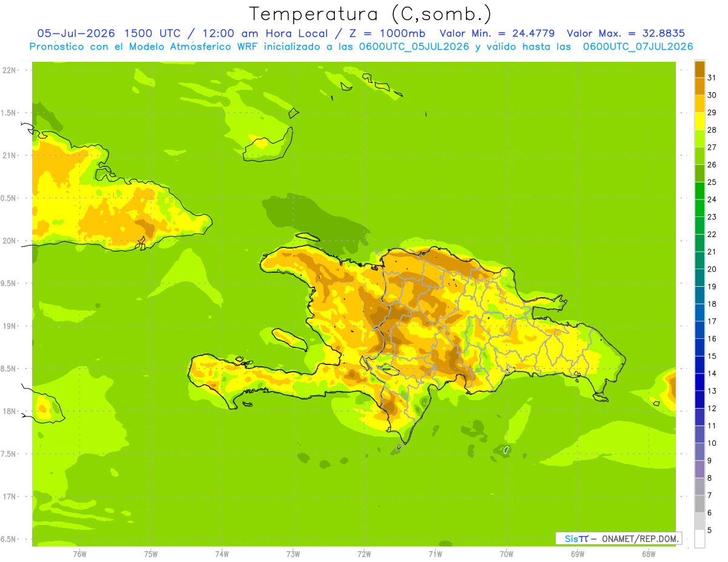Click the topmost brown swatch above 31

coord(700,69)
